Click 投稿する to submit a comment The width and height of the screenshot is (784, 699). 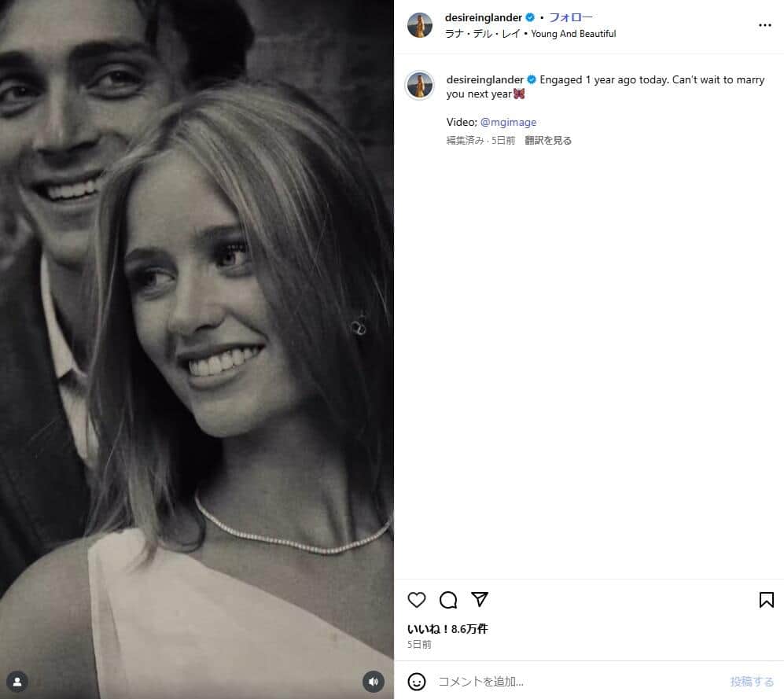point(752,681)
